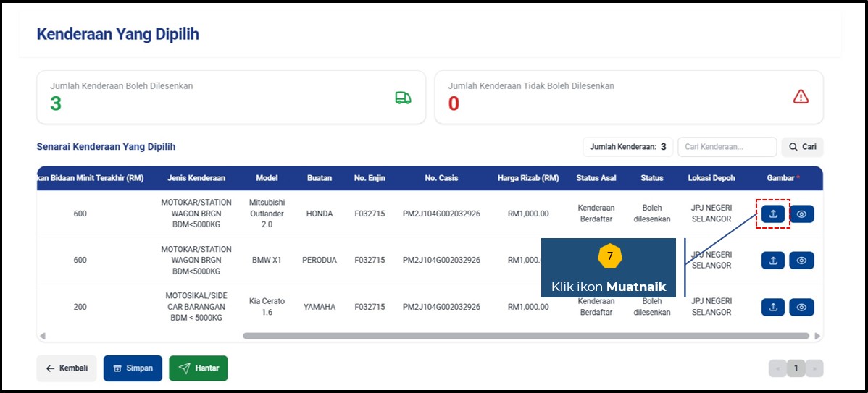The width and height of the screenshot is (868, 393).
Task: View image for BMW X1 row
Action: [801, 261]
